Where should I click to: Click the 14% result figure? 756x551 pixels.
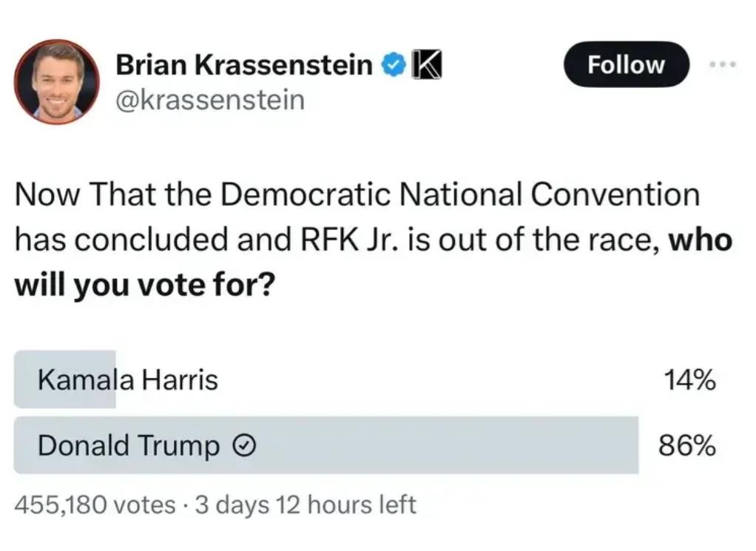pyautogui.click(x=690, y=380)
